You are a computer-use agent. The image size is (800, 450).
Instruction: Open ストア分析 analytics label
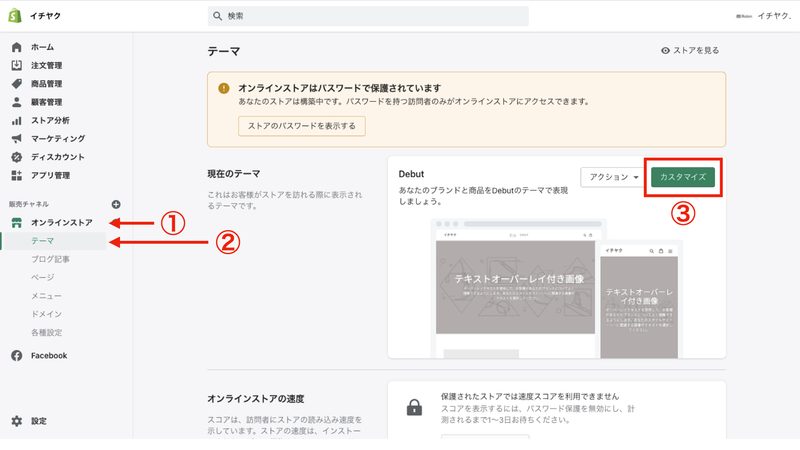click(x=50, y=120)
